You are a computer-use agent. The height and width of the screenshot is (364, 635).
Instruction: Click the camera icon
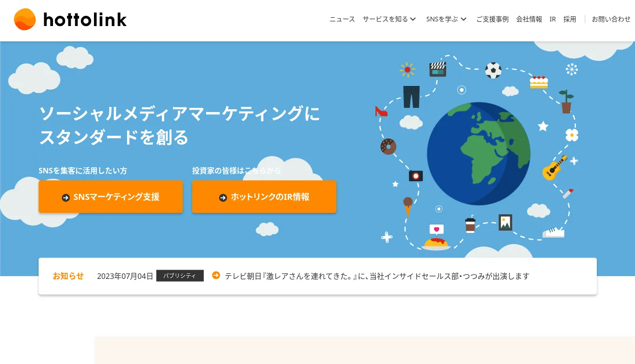coord(416,175)
